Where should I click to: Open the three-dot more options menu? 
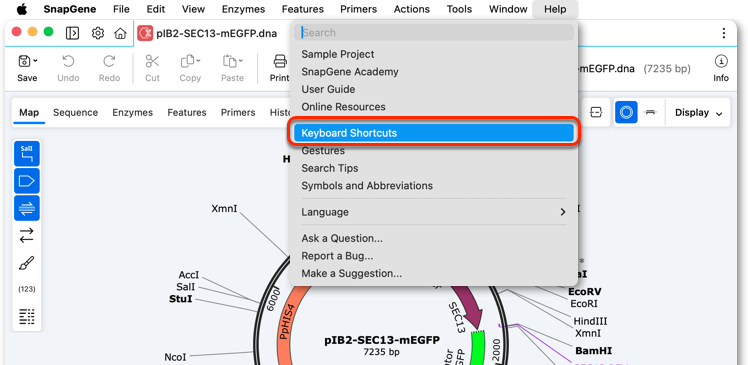click(x=724, y=33)
